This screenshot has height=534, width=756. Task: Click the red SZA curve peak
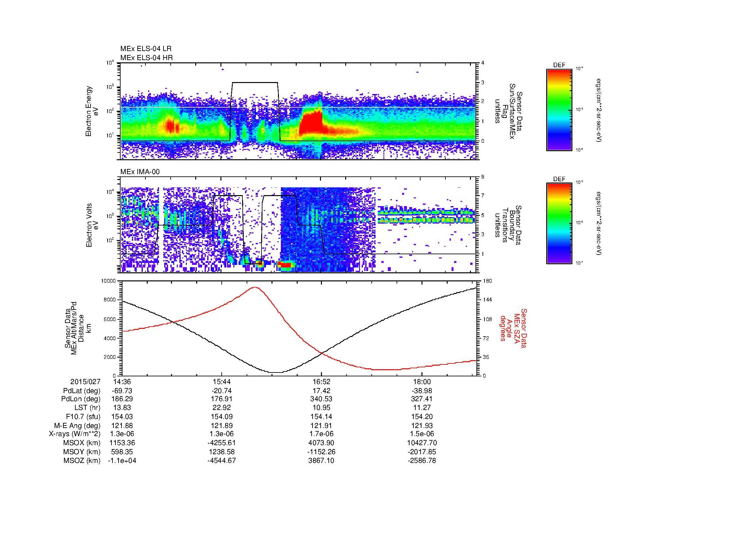coord(255,287)
